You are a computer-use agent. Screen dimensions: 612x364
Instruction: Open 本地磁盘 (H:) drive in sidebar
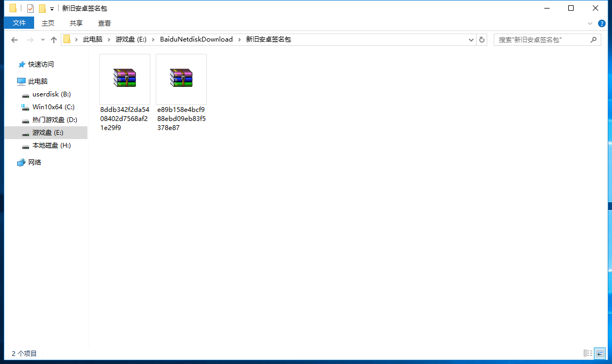coord(52,145)
